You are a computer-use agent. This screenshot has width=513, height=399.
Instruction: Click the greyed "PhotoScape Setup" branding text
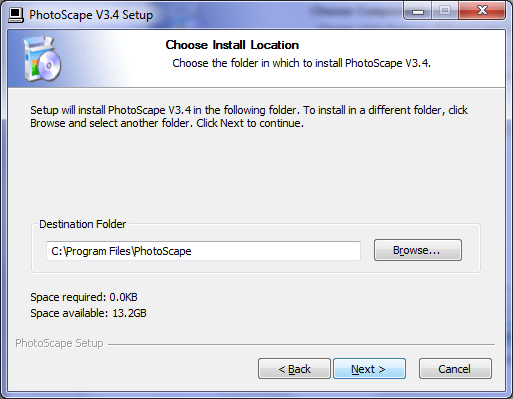(x=59, y=343)
